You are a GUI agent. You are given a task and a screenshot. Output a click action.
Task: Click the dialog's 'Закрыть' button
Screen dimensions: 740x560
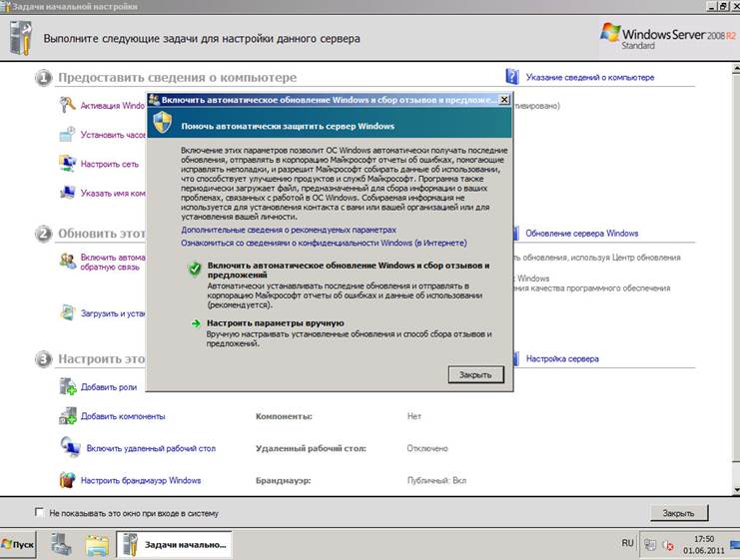(475, 374)
